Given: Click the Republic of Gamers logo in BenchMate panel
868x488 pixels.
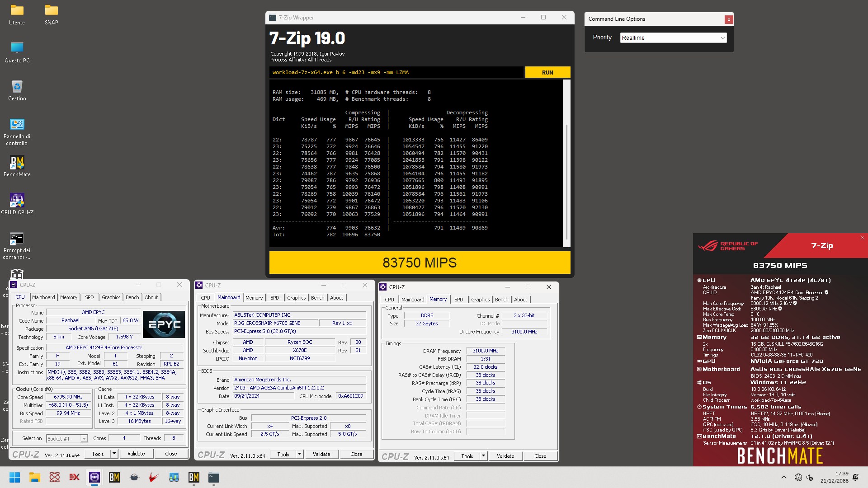Looking at the screenshot, I should coord(728,246).
